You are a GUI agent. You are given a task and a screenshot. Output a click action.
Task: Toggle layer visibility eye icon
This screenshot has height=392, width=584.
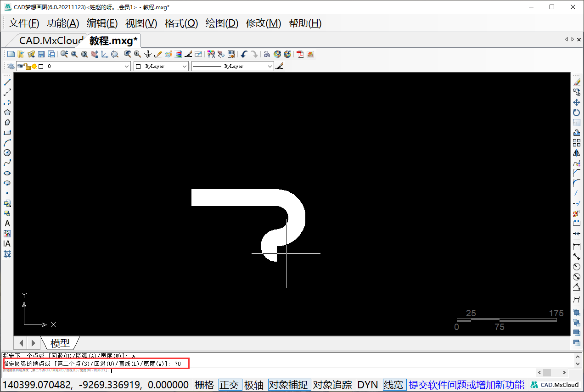point(20,66)
